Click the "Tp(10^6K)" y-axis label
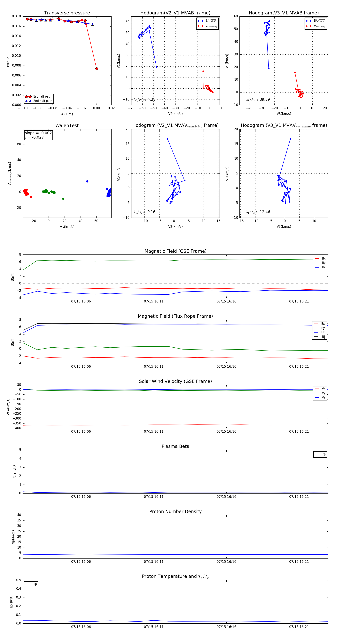 point(11,602)
